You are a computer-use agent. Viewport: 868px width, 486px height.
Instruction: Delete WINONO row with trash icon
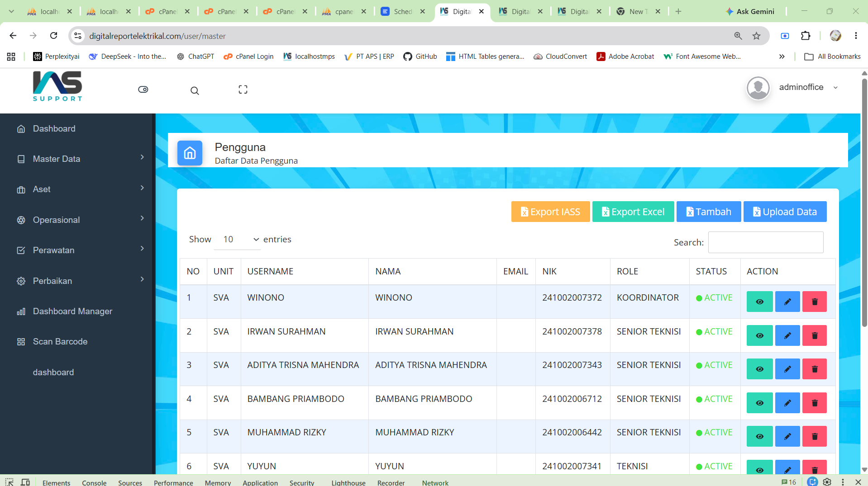[815, 302]
